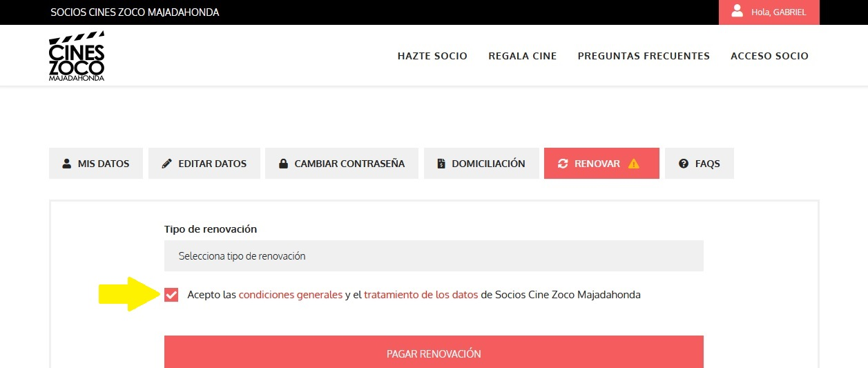Select ACCESO SOCIO in the navigation menu
The width and height of the screenshot is (868, 368).
coord(769,56)
